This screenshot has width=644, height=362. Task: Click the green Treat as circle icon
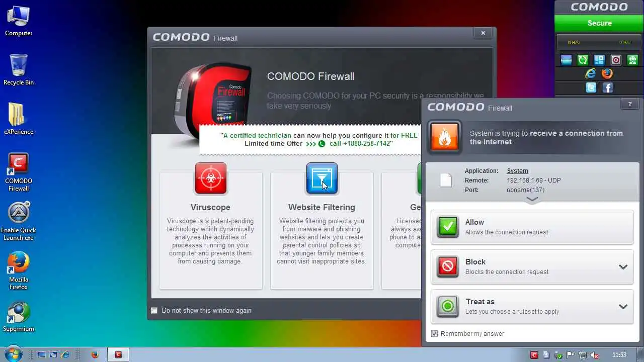point(448,306)
